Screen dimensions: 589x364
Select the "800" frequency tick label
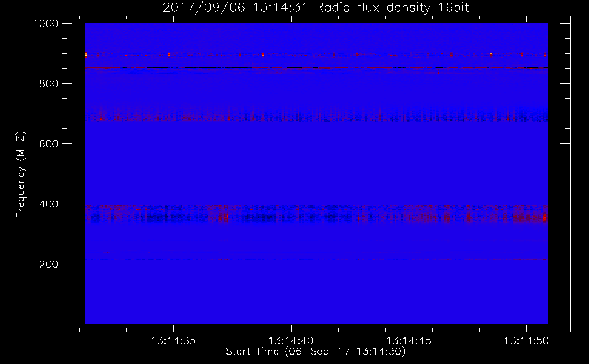[x=49, y=84]
